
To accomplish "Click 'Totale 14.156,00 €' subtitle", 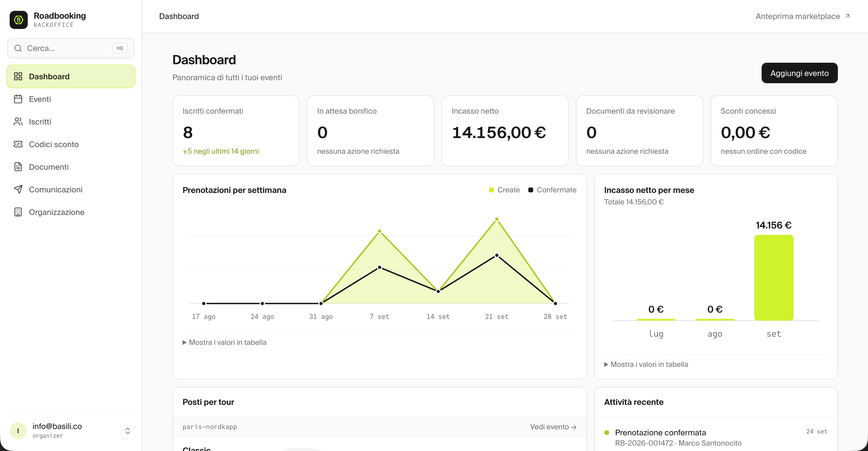I will coord(634,202).
